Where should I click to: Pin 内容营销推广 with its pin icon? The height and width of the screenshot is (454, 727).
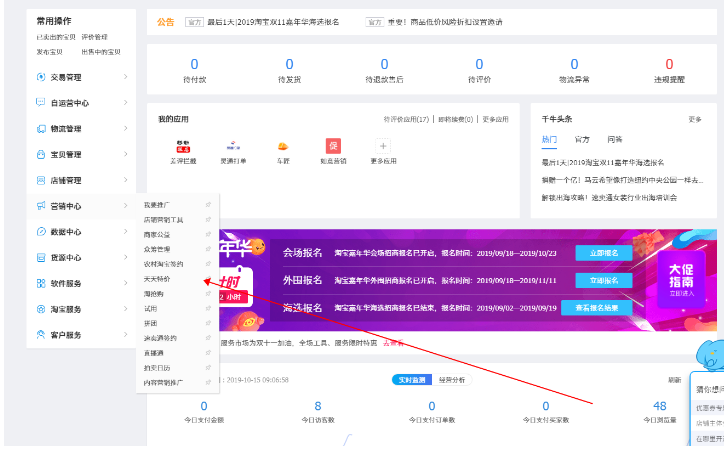point(208,383)
